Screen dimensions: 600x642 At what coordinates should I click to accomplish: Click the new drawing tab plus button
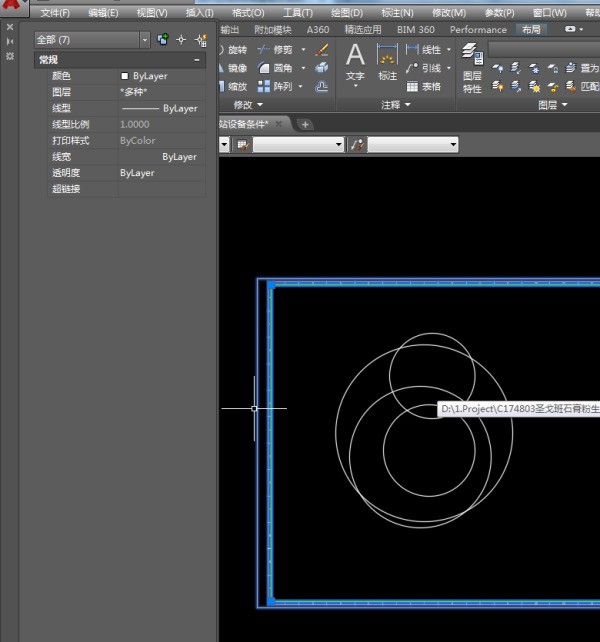click(305, 124)
